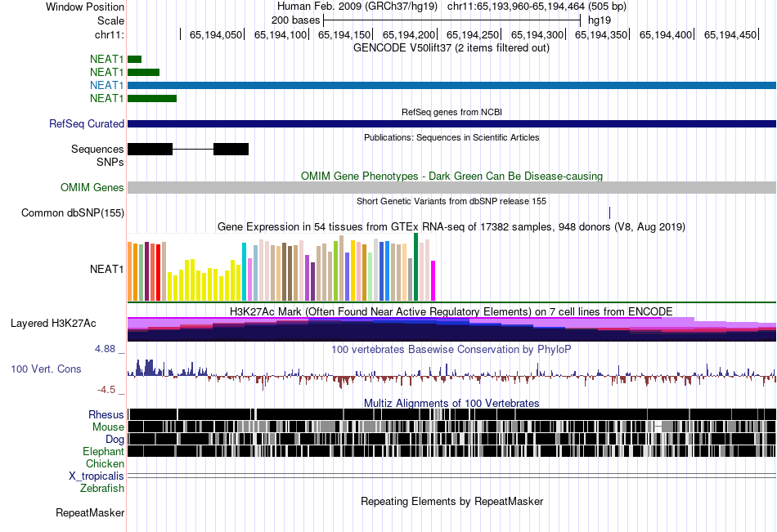Image resolution: width=777 pixels, height=532 pixels.
Task: Click the Dog alignment label
Action: (x=115, y=440)
